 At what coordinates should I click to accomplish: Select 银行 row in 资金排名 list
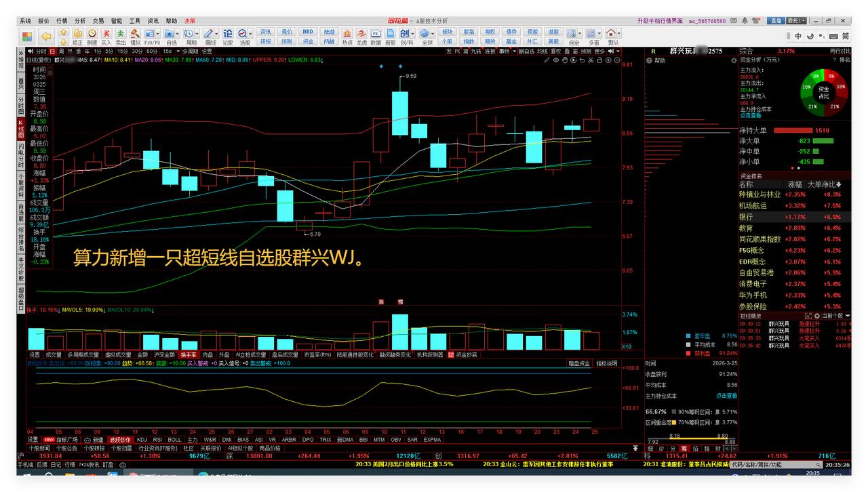coord(795,217)
